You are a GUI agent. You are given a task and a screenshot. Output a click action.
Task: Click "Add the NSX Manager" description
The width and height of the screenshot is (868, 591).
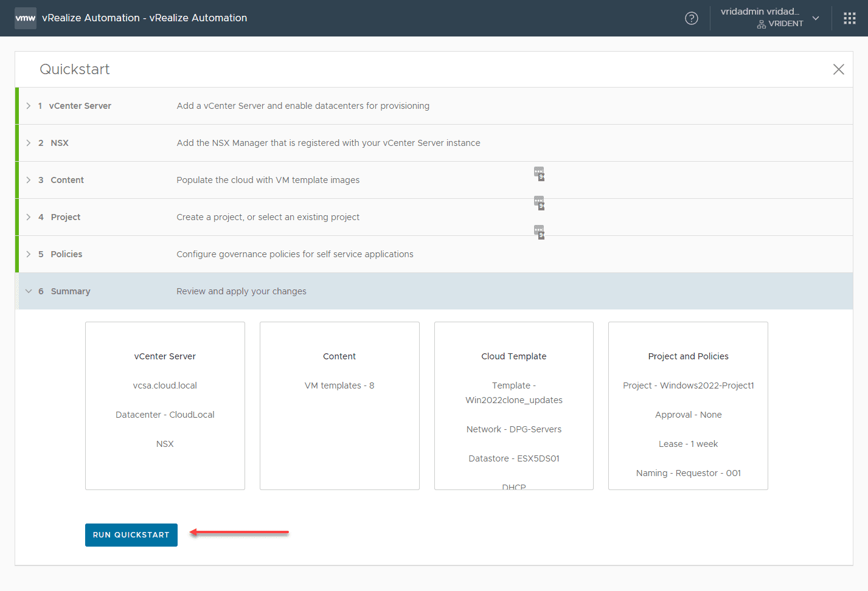point(328,143)
